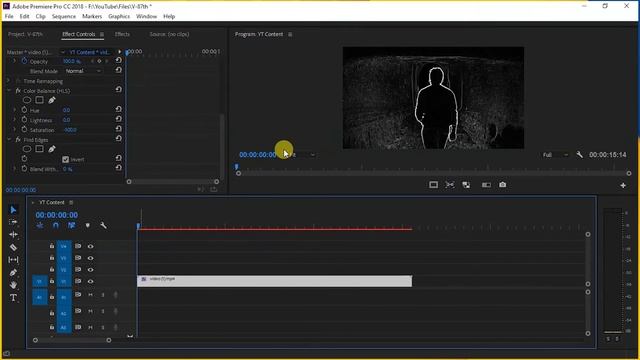
Task: Choose free draw bezier for Find Edges
Action: (52, 149)
